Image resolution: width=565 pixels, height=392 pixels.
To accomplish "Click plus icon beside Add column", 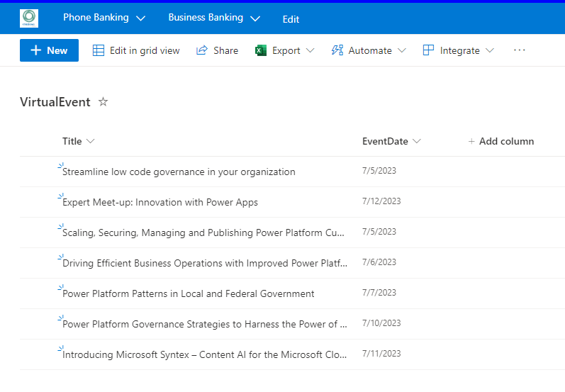I will 471,142.
